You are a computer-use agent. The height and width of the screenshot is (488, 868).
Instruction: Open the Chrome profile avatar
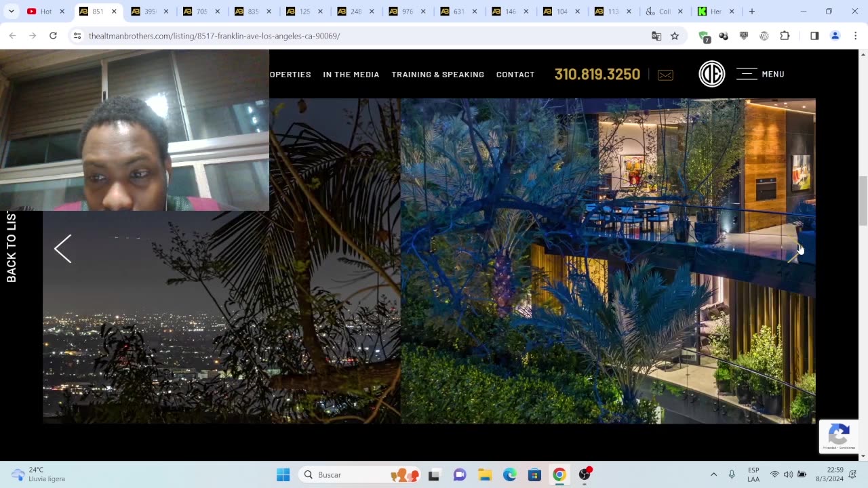835,36
